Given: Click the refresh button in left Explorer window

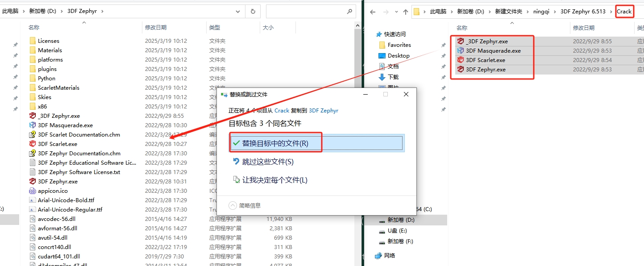Looking at the screenshot, I should (x=253, y=11).
